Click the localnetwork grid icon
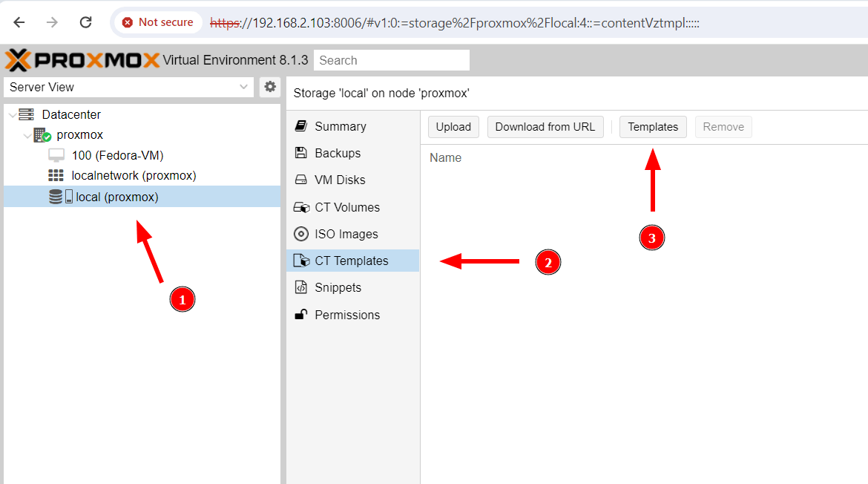 [56, 176]
